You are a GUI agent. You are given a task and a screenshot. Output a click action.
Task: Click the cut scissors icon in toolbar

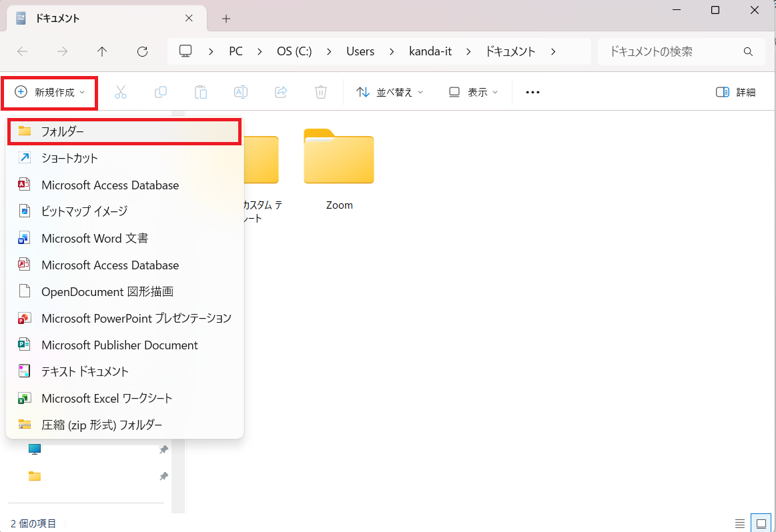click(x=121, y=92)
